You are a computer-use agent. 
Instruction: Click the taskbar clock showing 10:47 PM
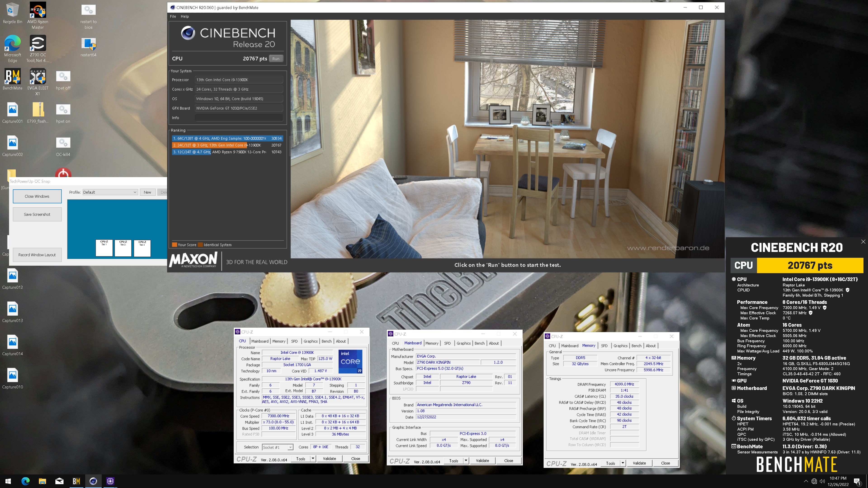click(838, 481)
